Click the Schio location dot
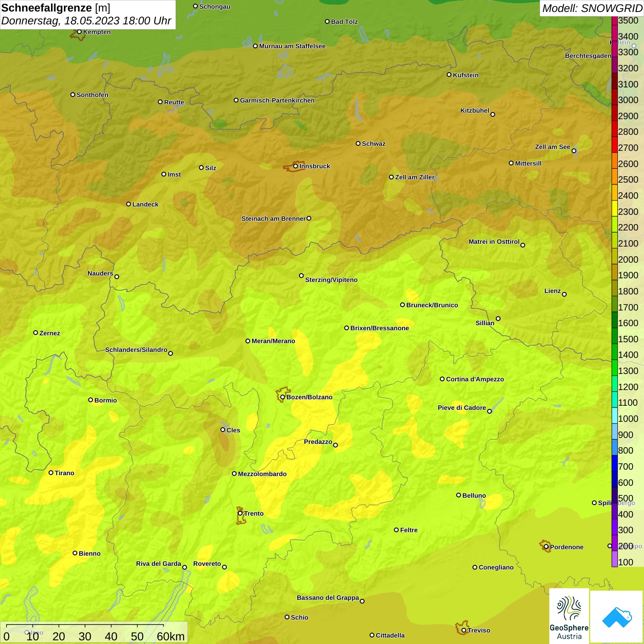This screenshot has height=644, width=644. click(287, 617)
